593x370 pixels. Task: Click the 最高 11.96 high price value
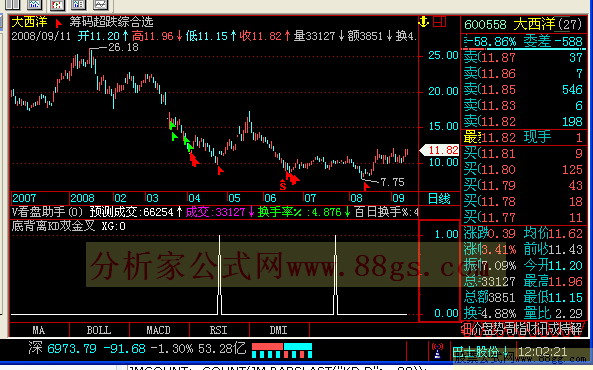pos(553,281)
